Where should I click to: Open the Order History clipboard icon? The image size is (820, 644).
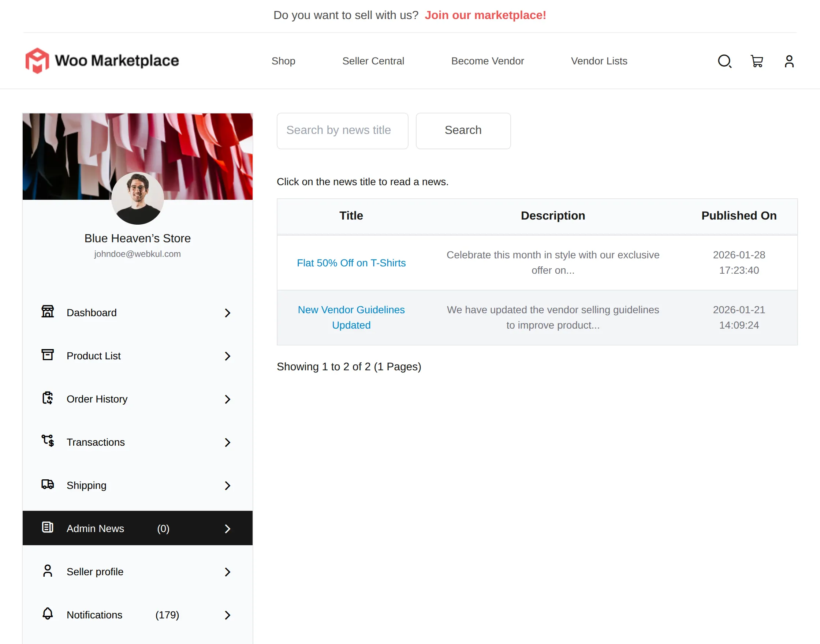coord(48,398)
